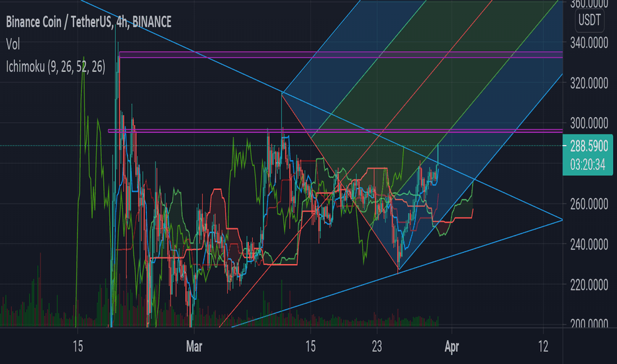Screen dimensions: 617x364
Task: Click the 320.0000 price axis label
Action: point(589,83)
